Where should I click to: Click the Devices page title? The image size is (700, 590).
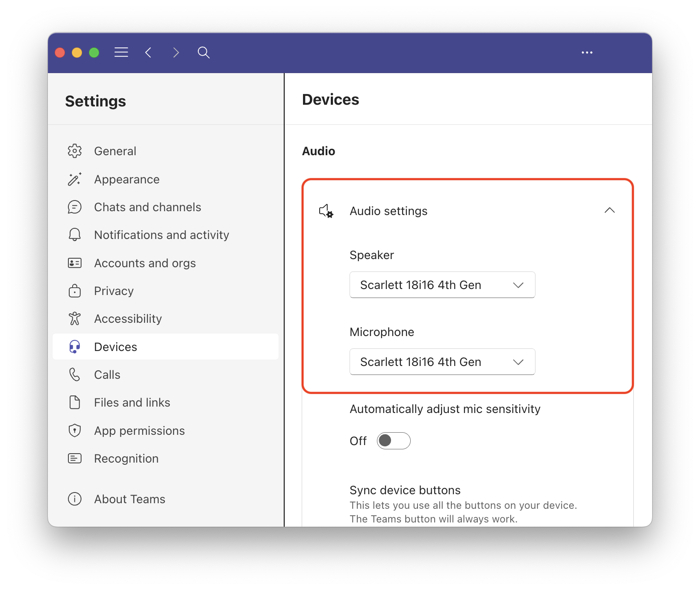[330, 99]
